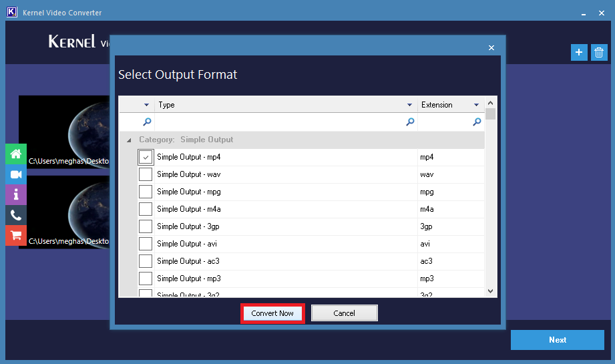
Task: Open the blue video camera sidebar icon
Action: click(x=16, y=174)
